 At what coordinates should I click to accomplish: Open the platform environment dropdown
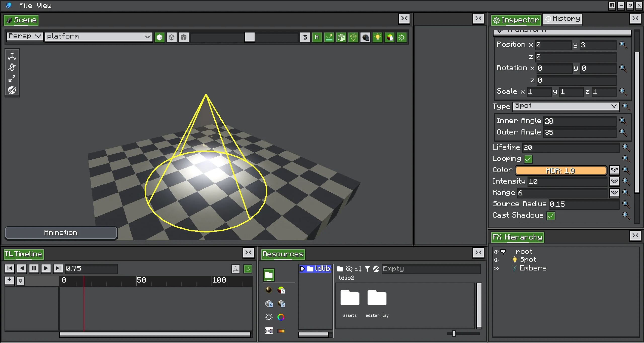pos(99,37)
